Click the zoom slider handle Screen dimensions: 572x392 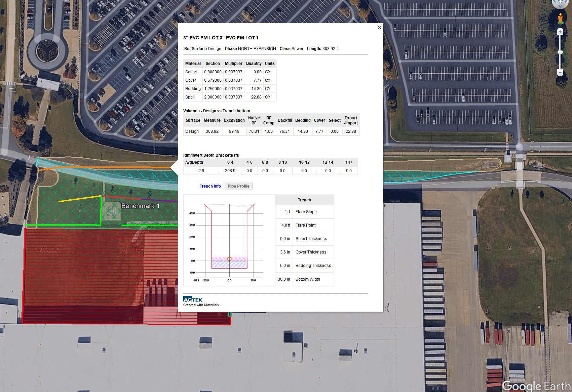point(560,52)
